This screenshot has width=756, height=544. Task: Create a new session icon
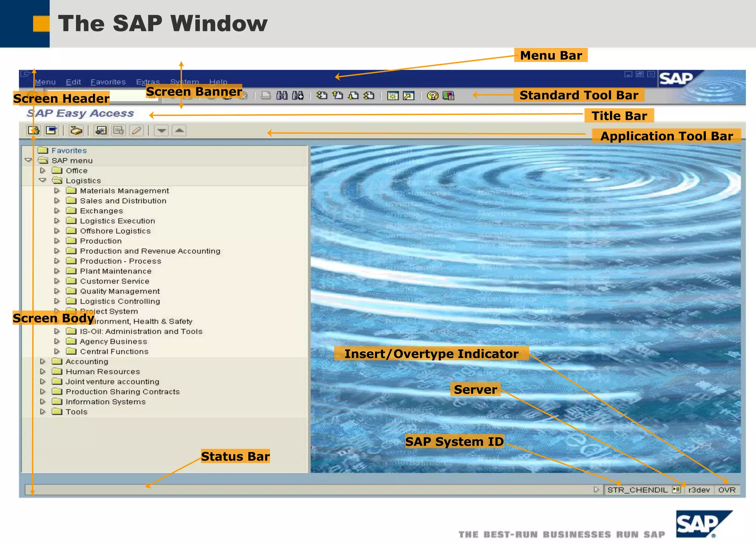point(393,96)
